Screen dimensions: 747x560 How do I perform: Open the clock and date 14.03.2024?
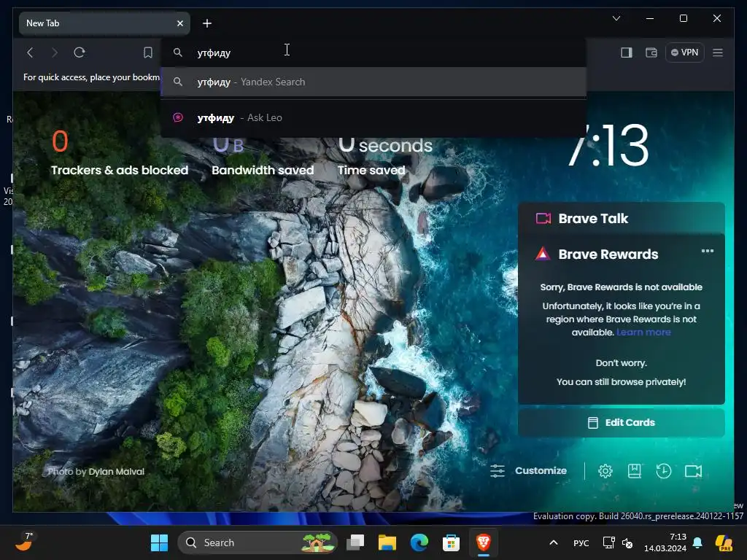point(665,542)
